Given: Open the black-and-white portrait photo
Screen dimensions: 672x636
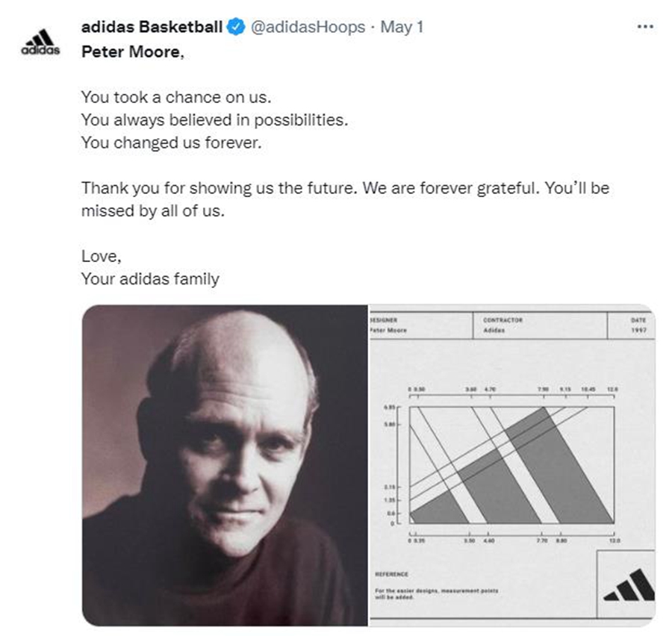Looking at the screenshot, I should tap(225, 464).
